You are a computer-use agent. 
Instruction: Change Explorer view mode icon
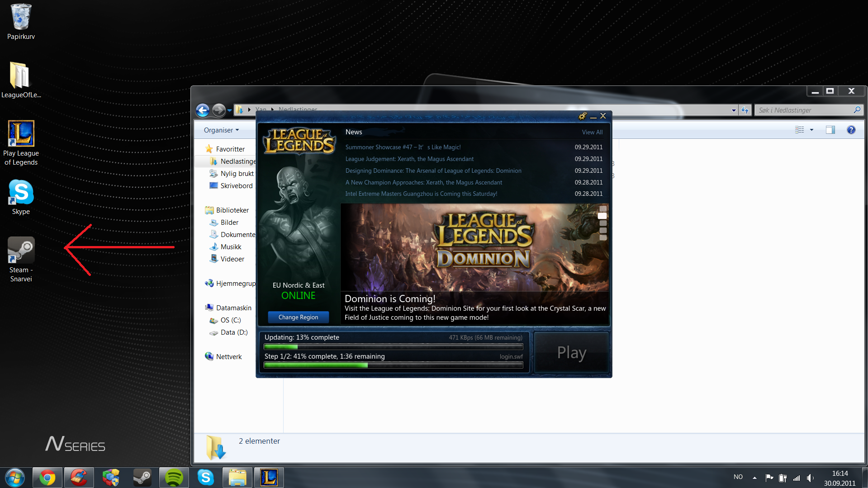point(800,130)
